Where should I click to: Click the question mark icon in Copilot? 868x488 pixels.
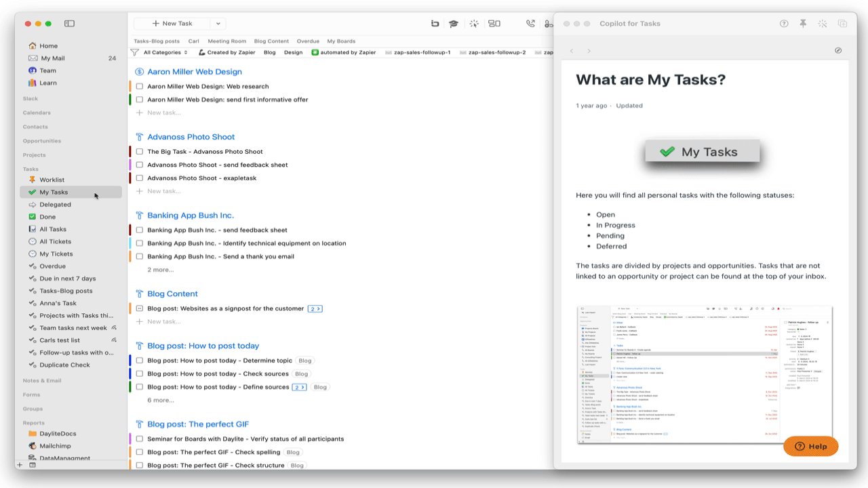[x=784, y=24]
